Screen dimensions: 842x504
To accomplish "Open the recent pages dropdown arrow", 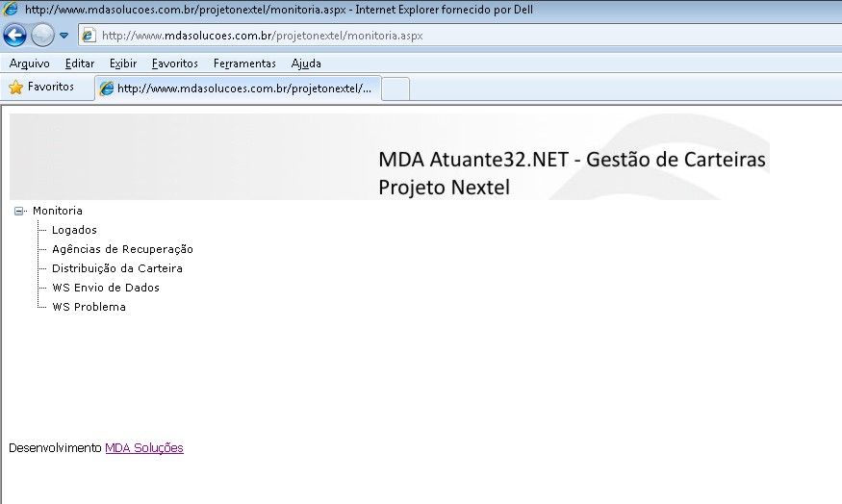I will (64, 36).
